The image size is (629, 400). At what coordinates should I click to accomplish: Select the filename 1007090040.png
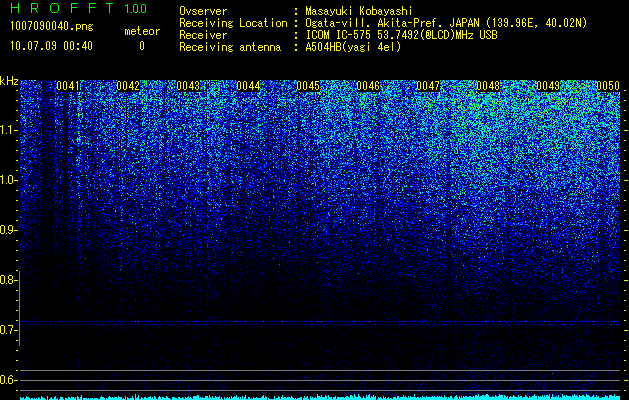pyautogui.click(x=52, y=27)
